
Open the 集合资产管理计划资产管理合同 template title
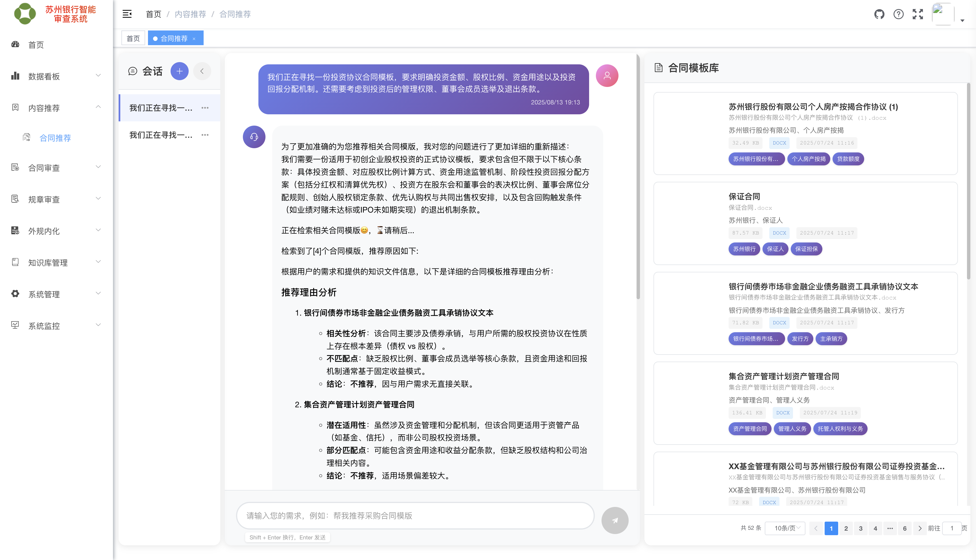[x=784, y=376]
